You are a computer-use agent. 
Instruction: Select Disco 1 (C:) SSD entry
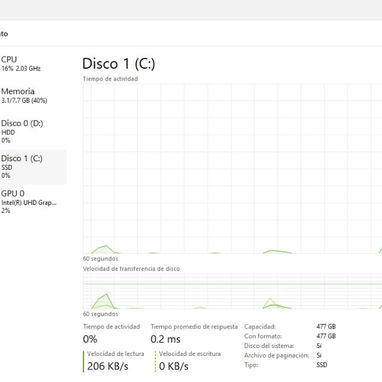32,167
